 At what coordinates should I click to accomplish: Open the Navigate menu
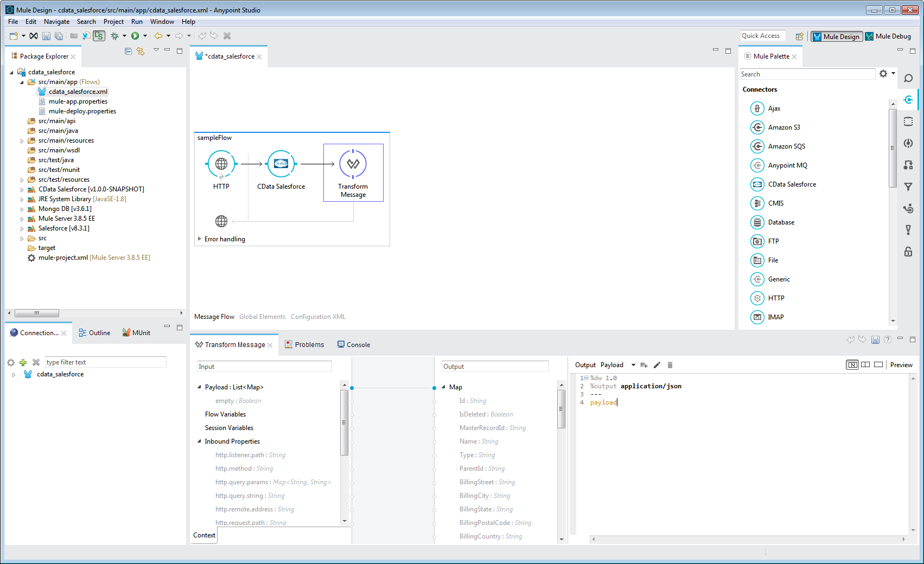(x=56, y=22)
